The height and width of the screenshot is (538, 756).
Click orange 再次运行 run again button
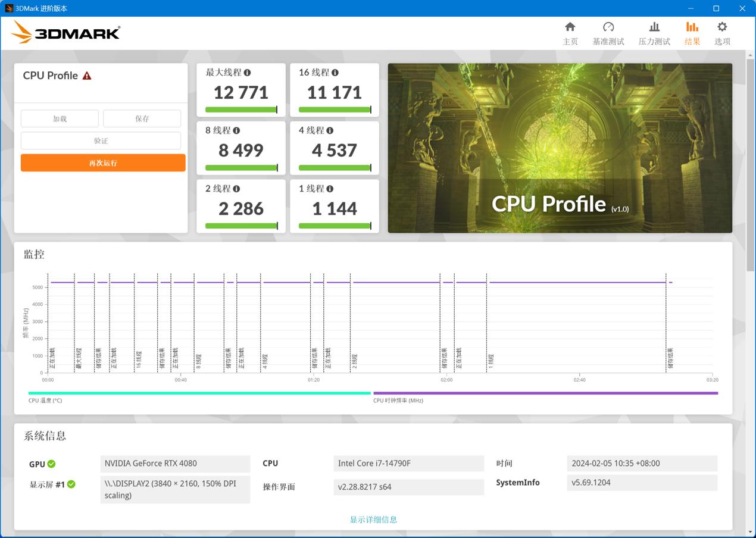coord(103,163)
